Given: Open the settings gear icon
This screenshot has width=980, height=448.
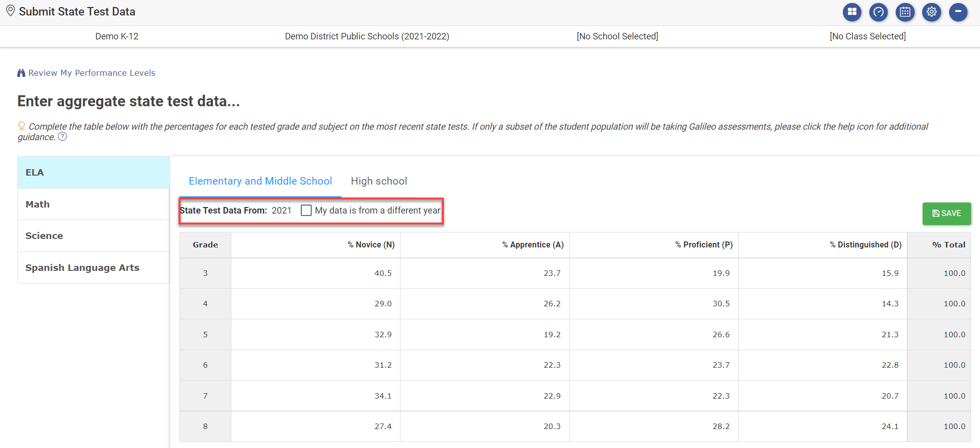Looking at the screenshot, I should 931,12.
